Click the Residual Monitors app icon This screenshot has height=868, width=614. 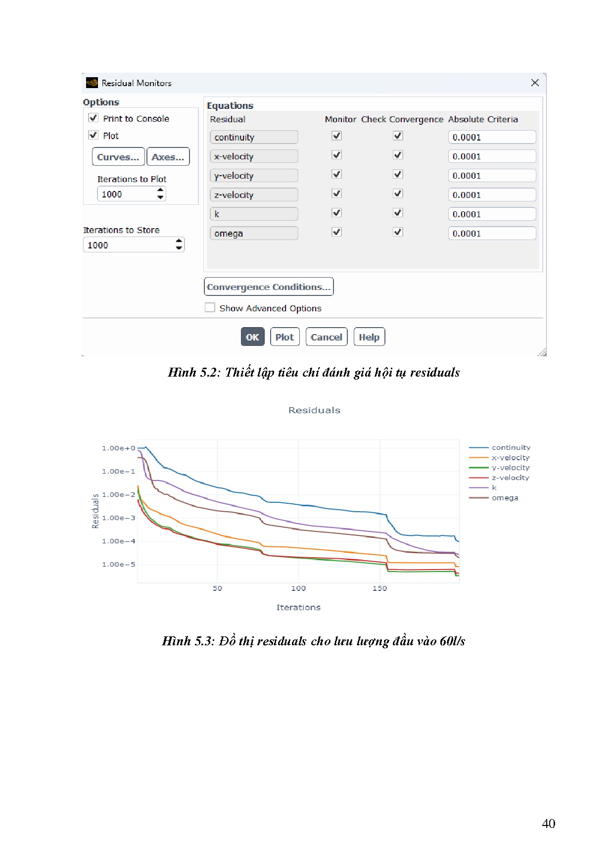coord(92,83)
